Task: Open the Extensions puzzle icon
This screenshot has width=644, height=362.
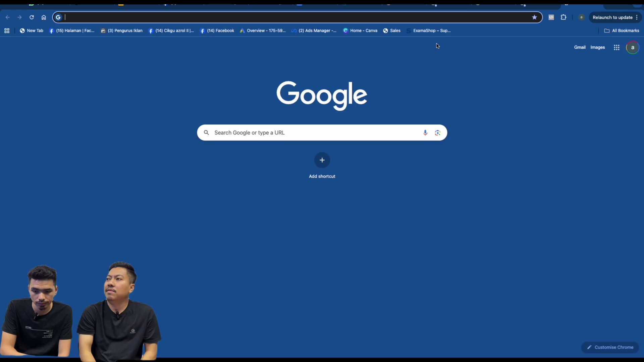Action: coord(563,17)
